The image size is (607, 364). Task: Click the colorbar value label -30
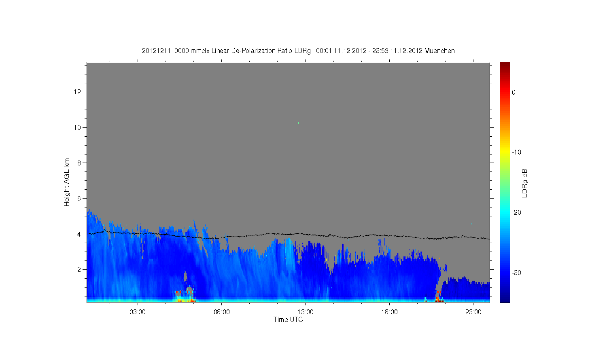click(516, 273)
